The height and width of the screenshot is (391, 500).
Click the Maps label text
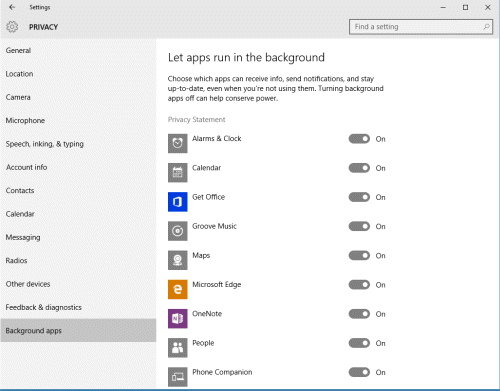[201, 256]
